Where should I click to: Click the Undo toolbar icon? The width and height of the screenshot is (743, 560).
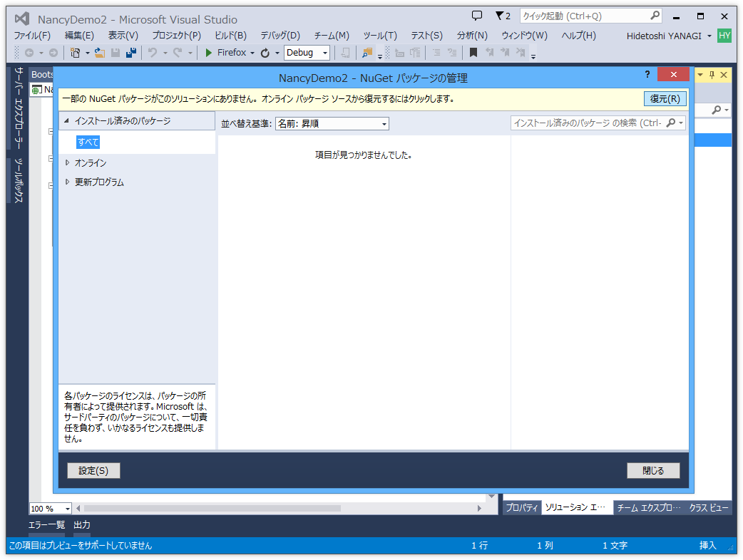coord(152,52)
